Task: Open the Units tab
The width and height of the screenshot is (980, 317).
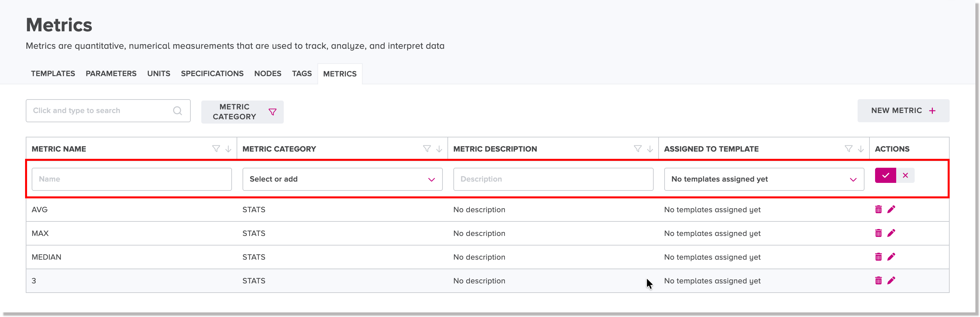Action: tap(159, 74)
